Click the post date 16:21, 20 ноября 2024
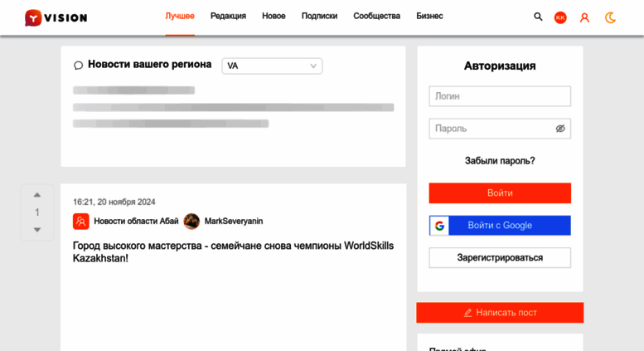Screen dimensions: 644x351 pyautogui.click(x=114, y=202)
